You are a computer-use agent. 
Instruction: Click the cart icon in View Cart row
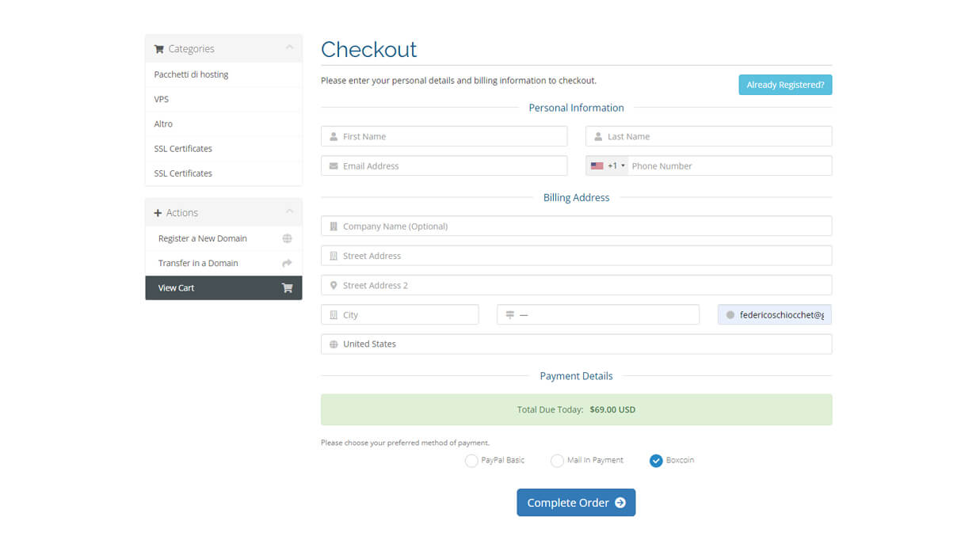[287, 288]
